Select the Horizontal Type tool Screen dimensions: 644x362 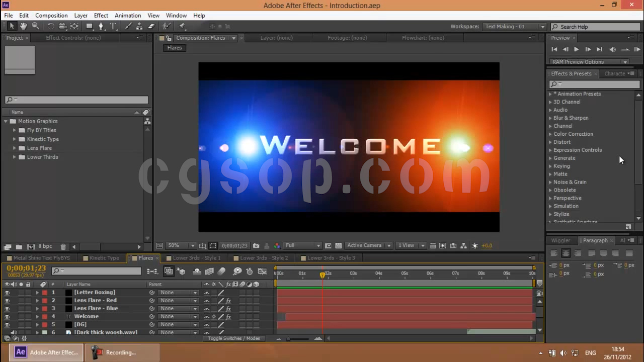[113, 26]
